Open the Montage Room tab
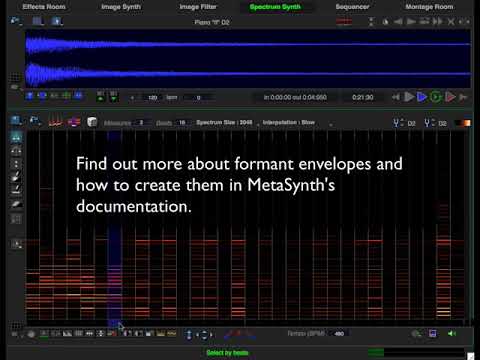 click(429, 7)
